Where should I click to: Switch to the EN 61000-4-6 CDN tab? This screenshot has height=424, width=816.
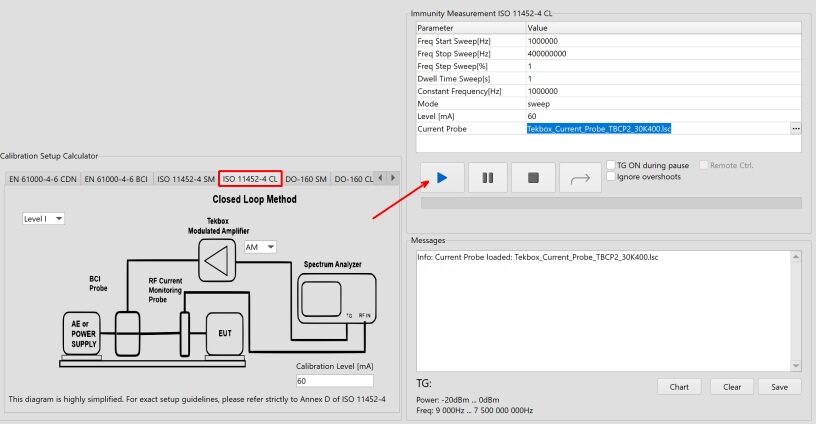click(43, 179)
